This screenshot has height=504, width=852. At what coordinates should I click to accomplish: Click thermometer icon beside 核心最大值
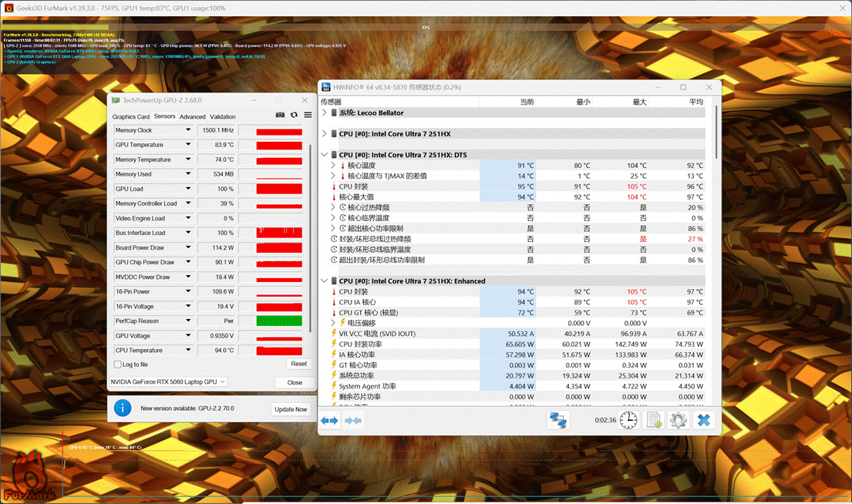coord(334,197)
